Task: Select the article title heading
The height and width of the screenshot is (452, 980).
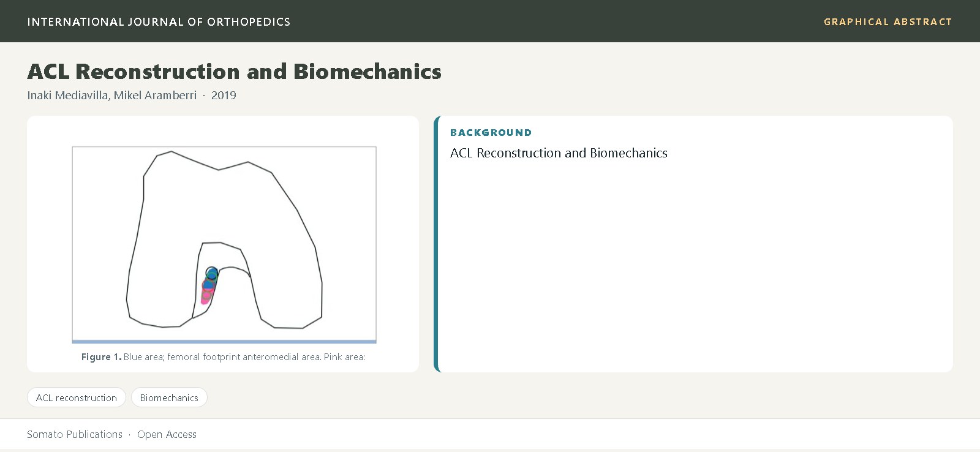Action: click(x=234, y=71)
